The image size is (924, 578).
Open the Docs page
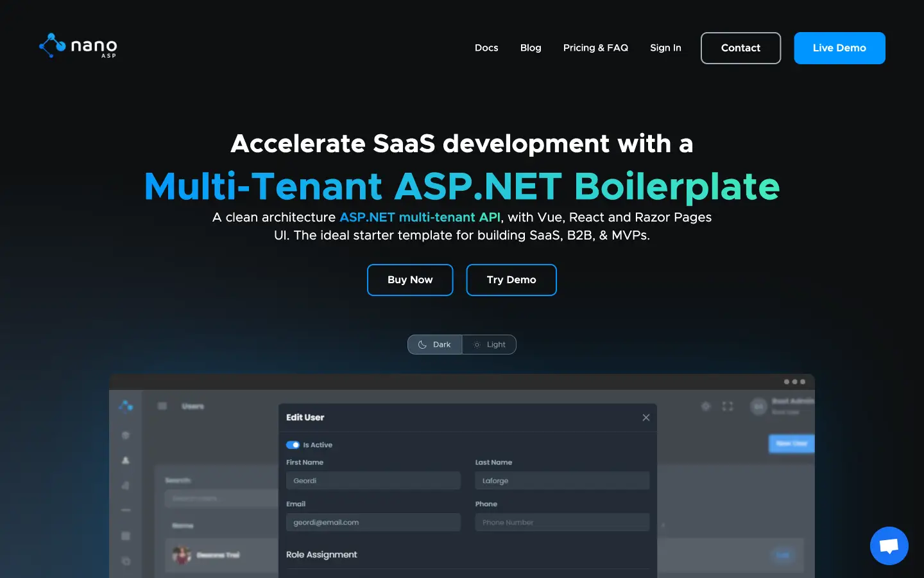pos(486,48)
